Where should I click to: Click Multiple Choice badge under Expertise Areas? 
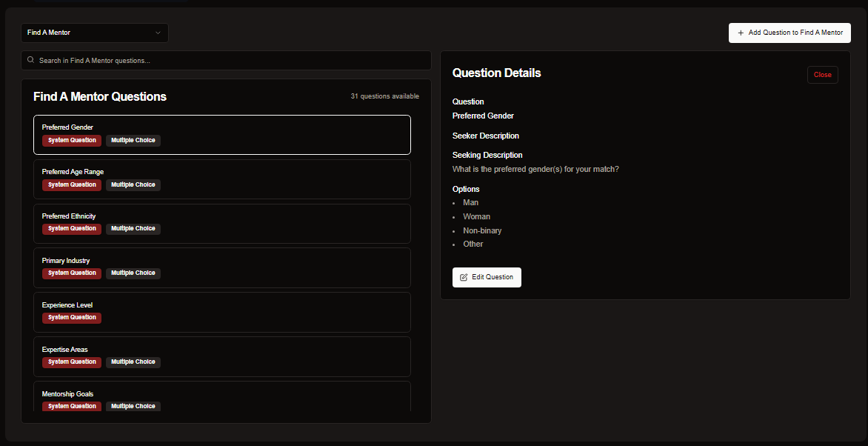pos(133,362)
